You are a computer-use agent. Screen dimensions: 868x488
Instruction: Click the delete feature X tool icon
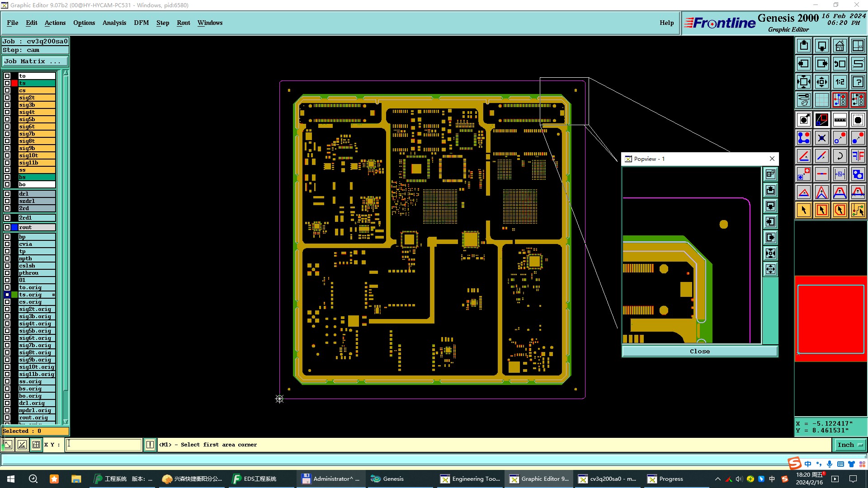pyautogui.click(x=821, y=138)
